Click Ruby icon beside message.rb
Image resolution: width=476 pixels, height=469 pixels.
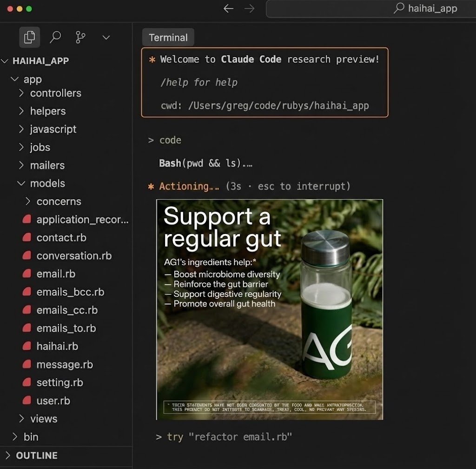pos(26,364)
